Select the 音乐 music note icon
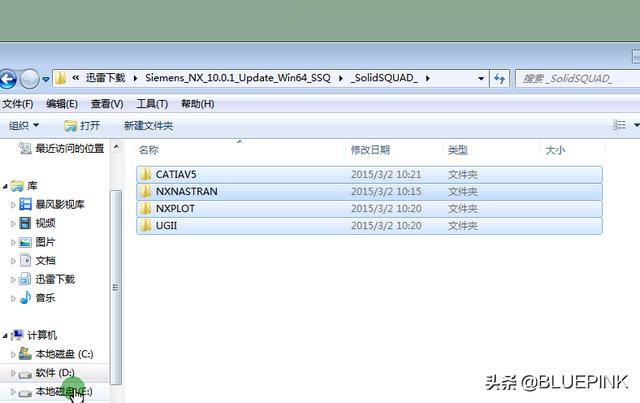 25,298
